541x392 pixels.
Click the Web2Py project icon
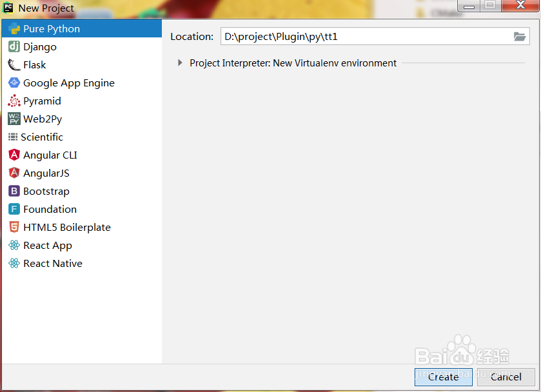14,119
